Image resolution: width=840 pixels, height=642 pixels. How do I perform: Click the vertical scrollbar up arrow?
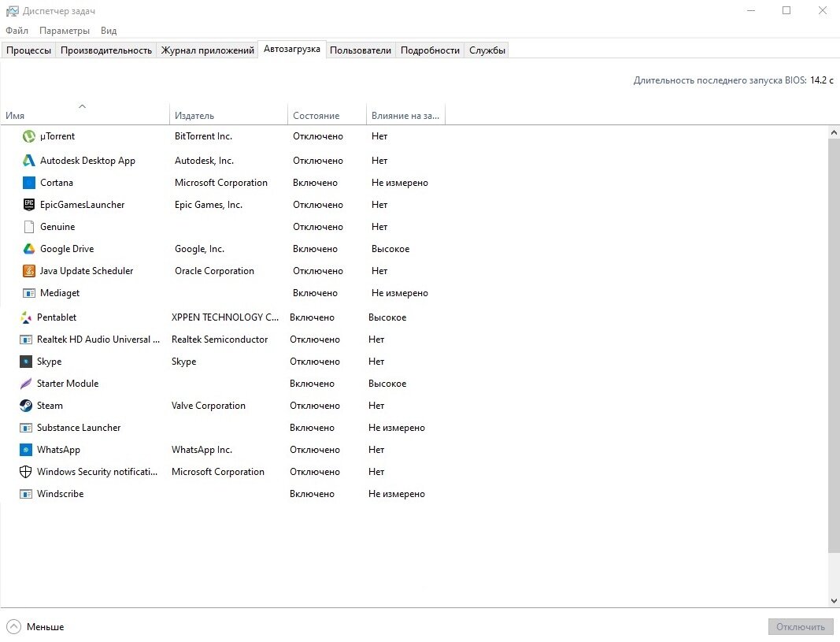(x=834, y=132)
